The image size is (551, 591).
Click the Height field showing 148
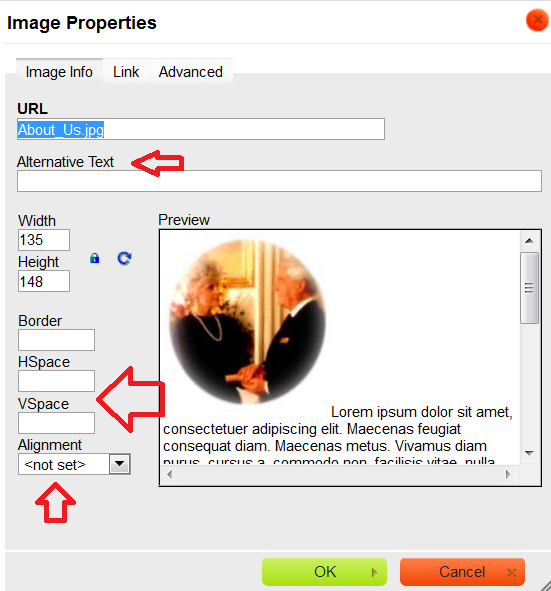pyautogui.click(x=44, y=281)
